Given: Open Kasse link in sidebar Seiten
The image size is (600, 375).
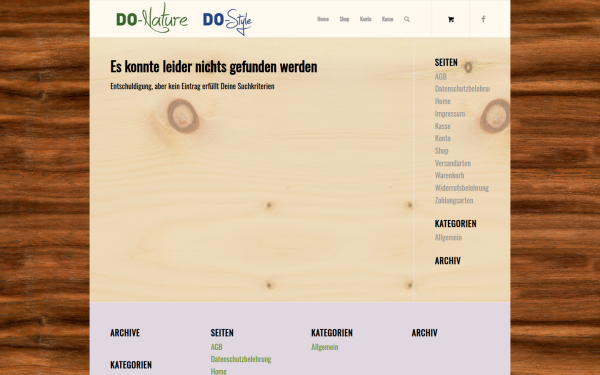Looking at the screenshot, I should point(443,126).
